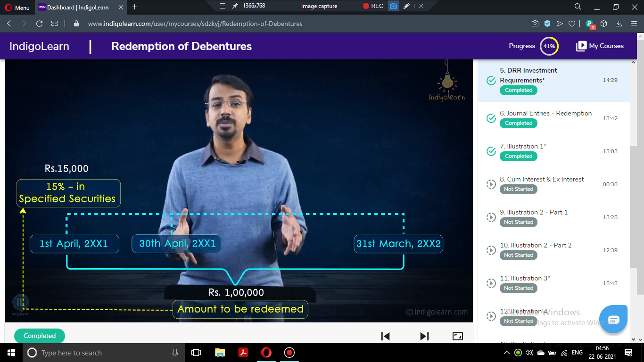This screenshot has width=644, height=362.
Task: Click the Completed status button below video
Action: point(40,336)
